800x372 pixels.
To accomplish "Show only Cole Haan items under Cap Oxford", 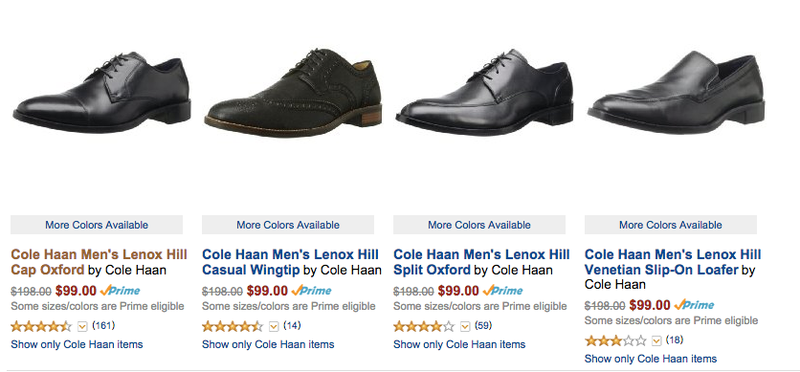I will (x=77, y=344).
